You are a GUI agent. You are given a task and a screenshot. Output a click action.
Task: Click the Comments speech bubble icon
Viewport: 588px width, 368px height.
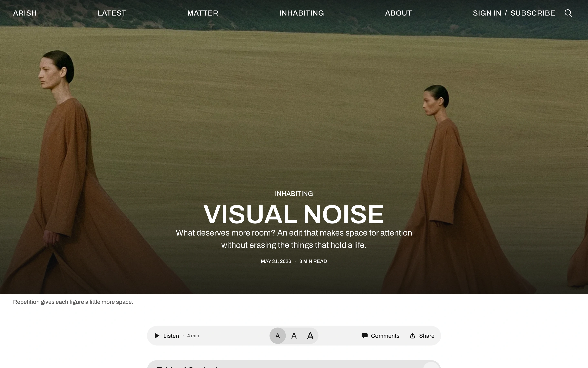pyautogui.click(x=364, y=336)
